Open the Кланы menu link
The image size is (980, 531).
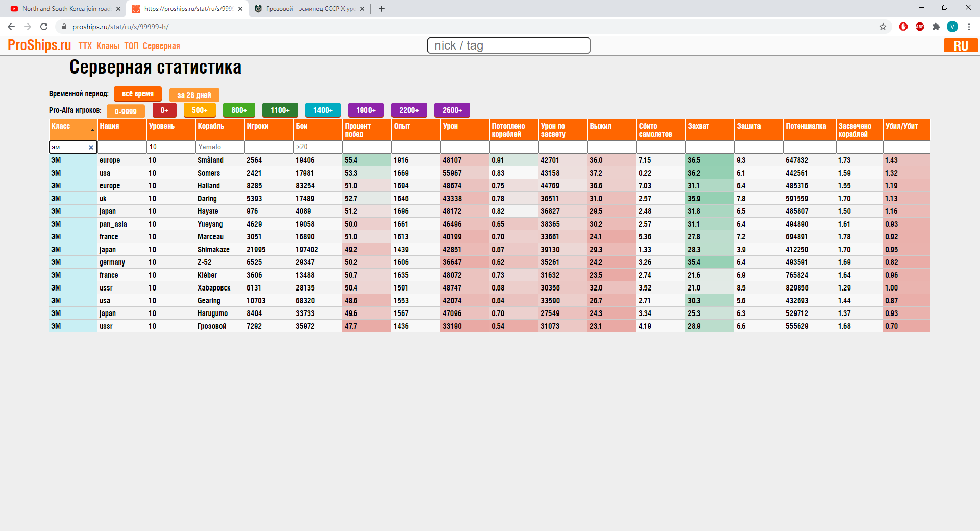click(108, 46)
